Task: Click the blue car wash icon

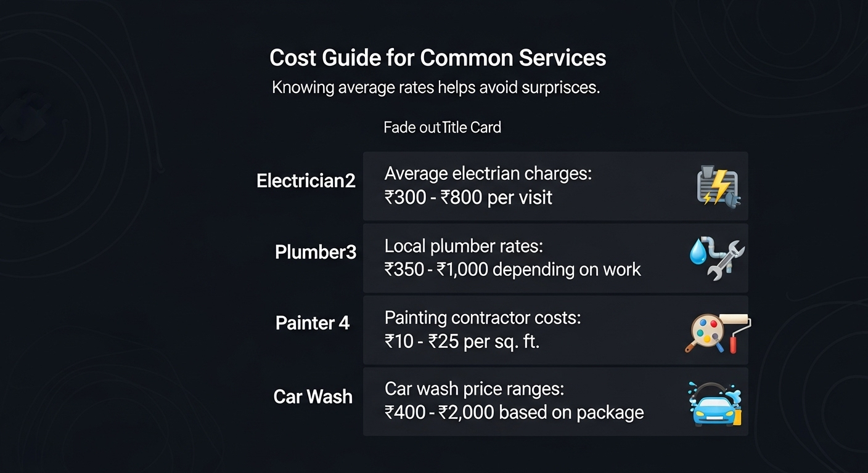Action: pyautogui.click(x=715, y=405)
